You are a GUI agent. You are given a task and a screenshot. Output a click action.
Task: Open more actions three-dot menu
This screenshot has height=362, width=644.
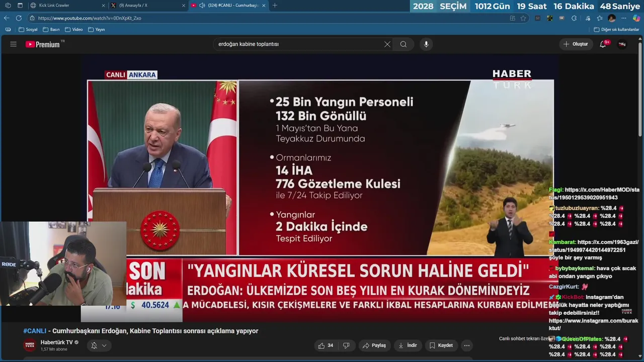point(467,345)
